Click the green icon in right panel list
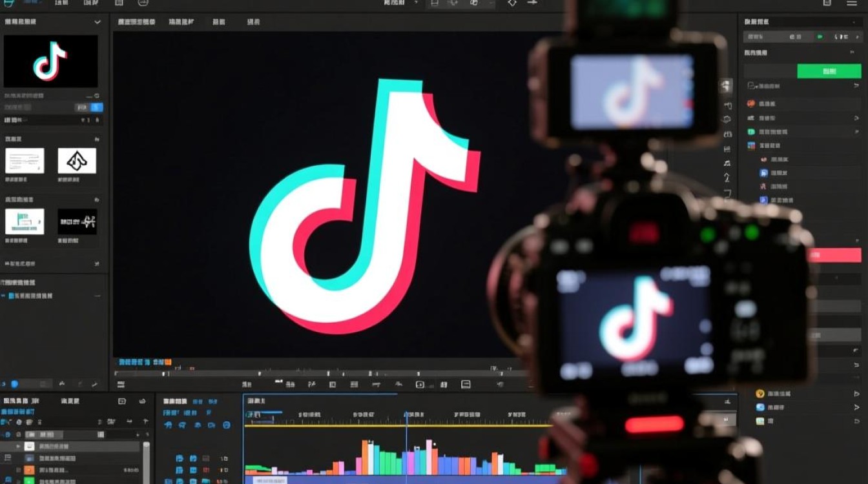This screenshot has height=484, width=868. [751, 132]
